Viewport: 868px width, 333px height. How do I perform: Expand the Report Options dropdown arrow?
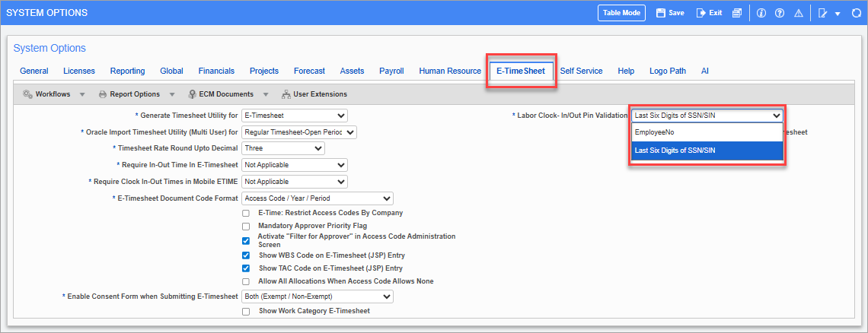point(171,94)
